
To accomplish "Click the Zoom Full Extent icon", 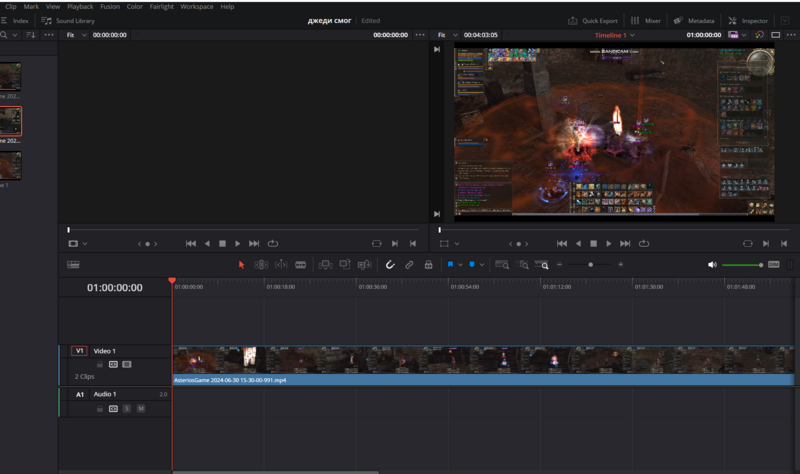I will coord(502,265).
